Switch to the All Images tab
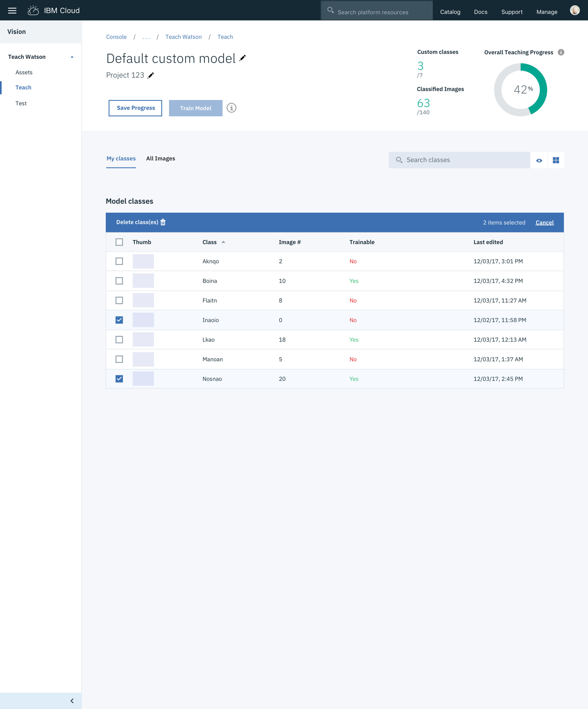 coord(160,159)
